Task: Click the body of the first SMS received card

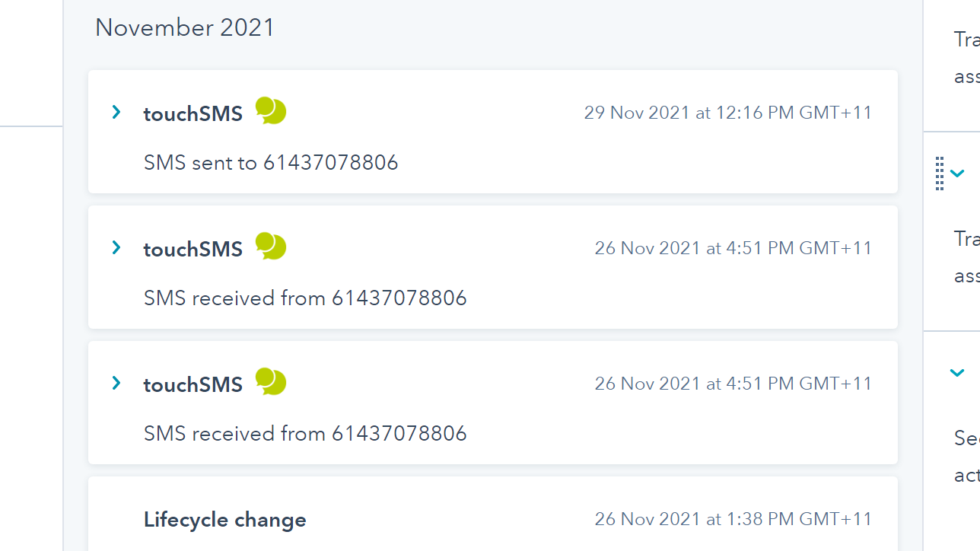Action: pyautogui.click(x=305, y=298)
